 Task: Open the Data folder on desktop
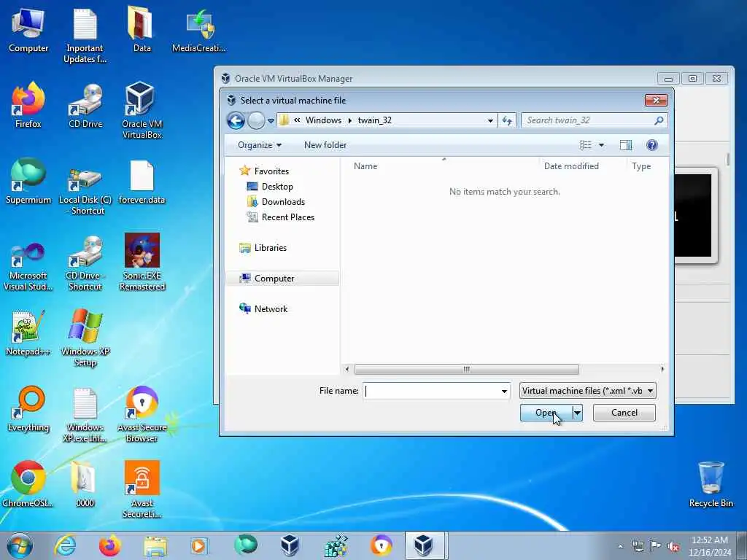(x=142, y=29)
